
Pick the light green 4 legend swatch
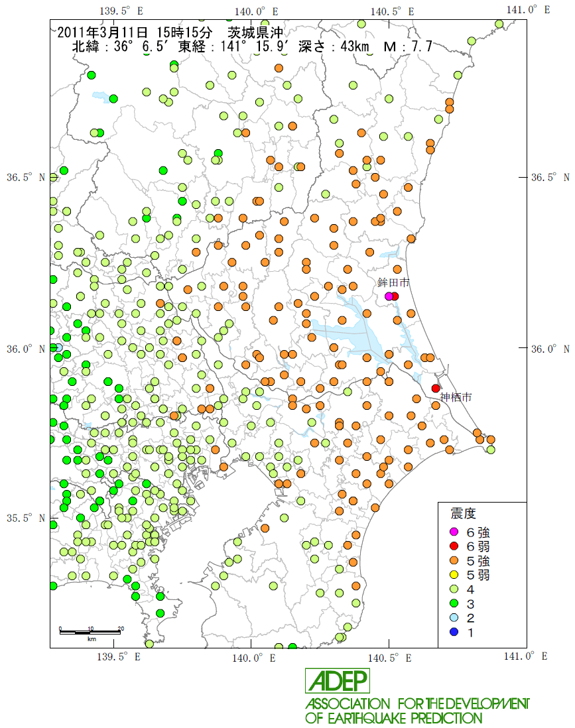click(x=454, y=589)
